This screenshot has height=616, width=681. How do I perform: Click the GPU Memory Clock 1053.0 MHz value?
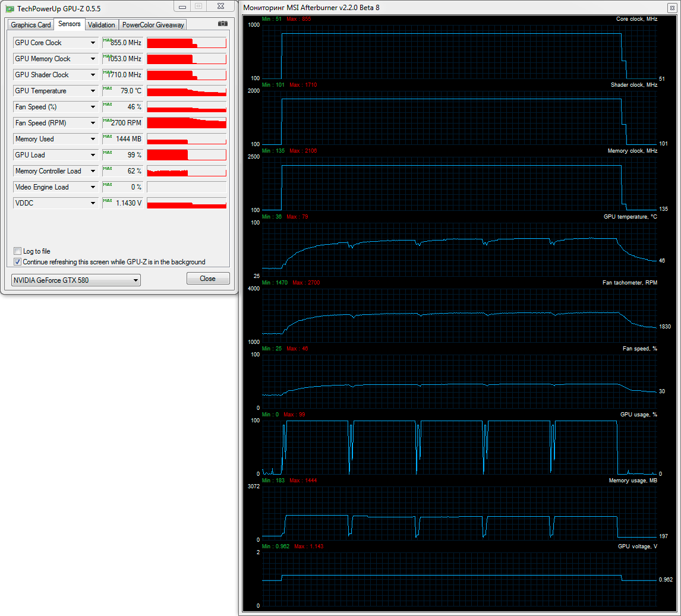122,59
